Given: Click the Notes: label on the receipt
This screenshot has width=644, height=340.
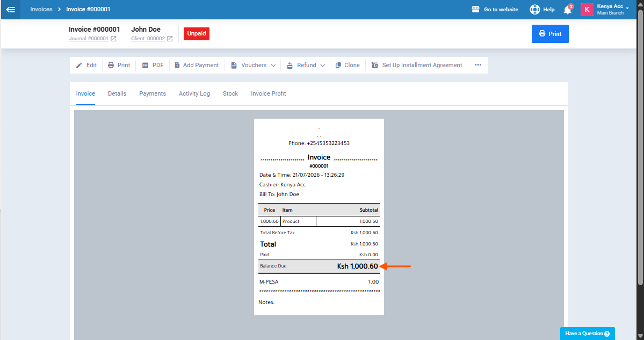Looking at the screenshot, I should click(x=266, y=302).
